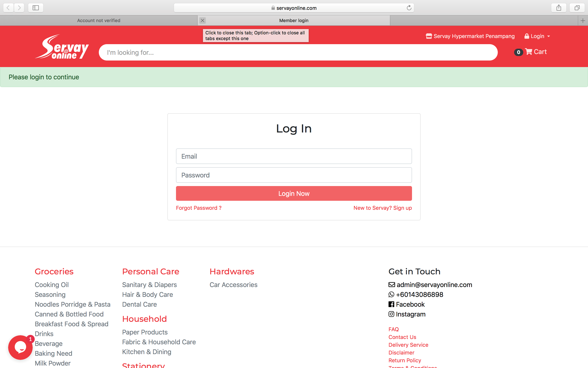Open the Return Policy link

pyautogui.click(x=404, y=360)
